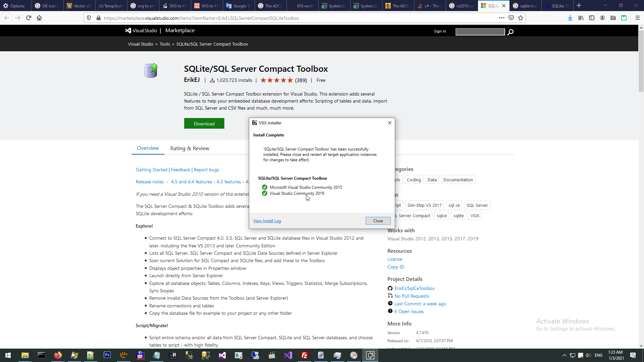Close the VSIX Installer with Close button
This screenshot has height=362, width=644.
(x=378, y=221)
